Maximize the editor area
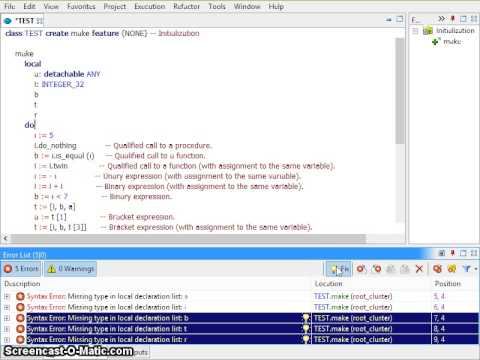Viewport: 480px width, 360px height. click(399, 19)
